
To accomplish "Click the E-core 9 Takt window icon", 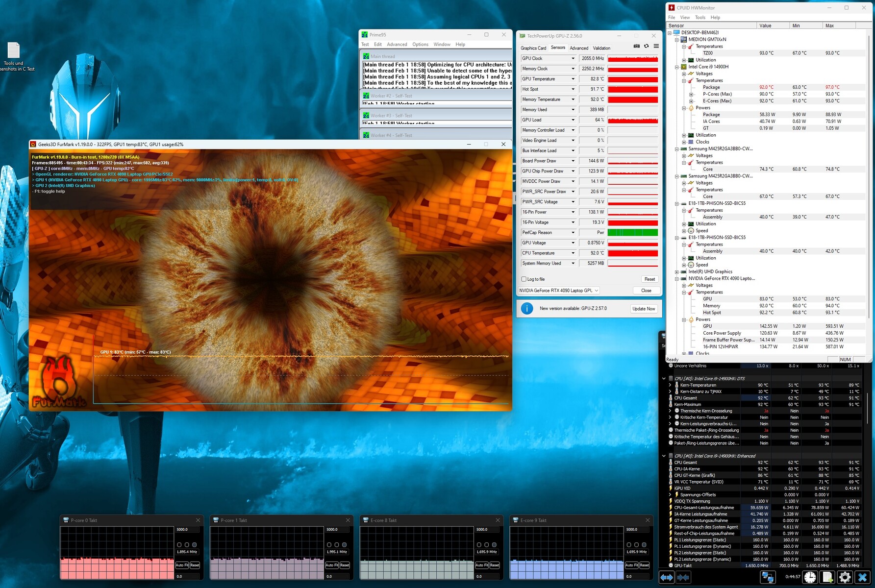I will click(516, 520).
